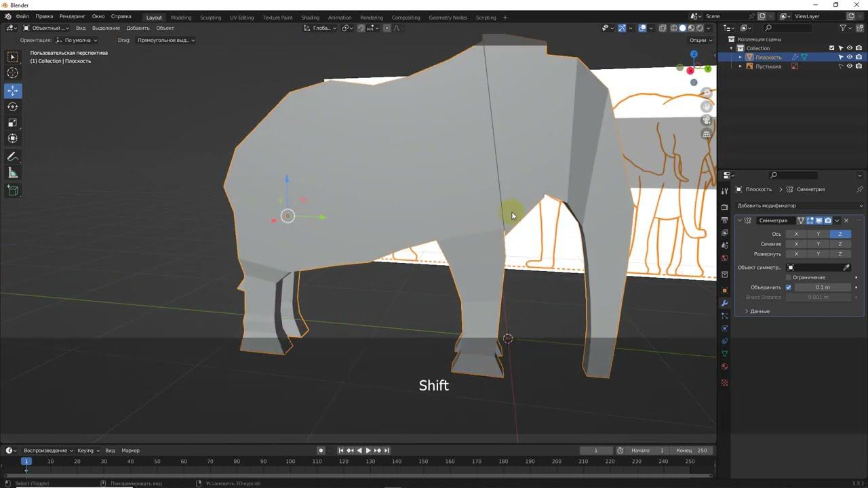Click the pan view hand gizmo
This screenshot has width=868, height=488.
[x=707, y=106]
